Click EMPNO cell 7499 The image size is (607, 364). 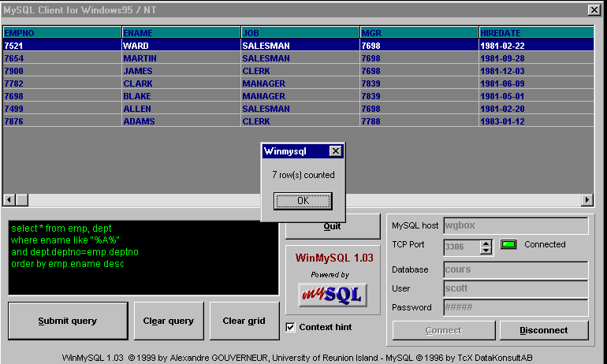click(x=62, y=109)
